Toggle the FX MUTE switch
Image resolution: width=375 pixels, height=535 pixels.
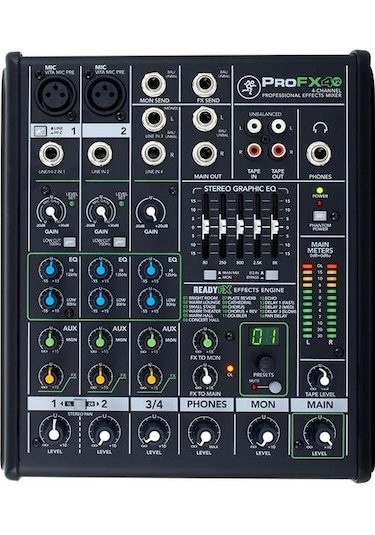(275, 387)
